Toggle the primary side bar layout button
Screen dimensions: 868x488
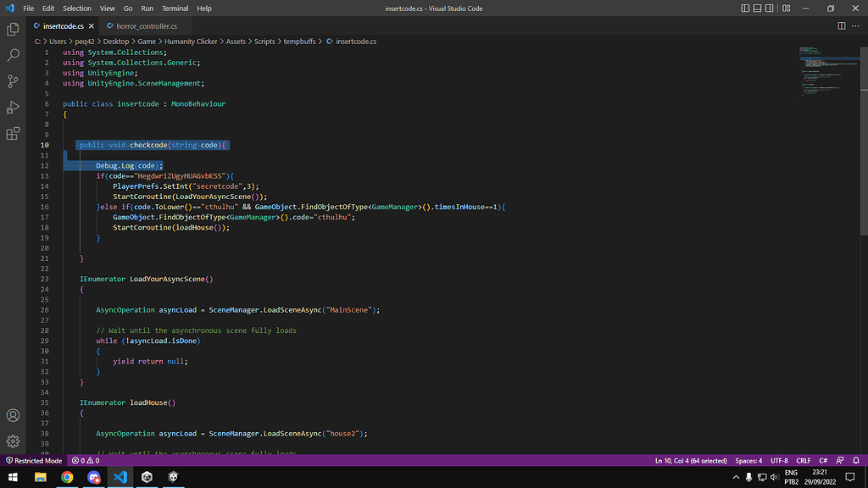pyautogui.click(x=746, y=8)
